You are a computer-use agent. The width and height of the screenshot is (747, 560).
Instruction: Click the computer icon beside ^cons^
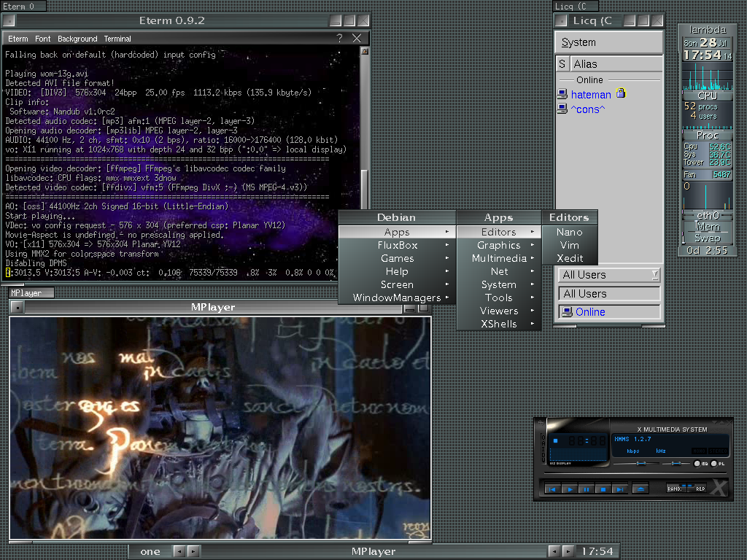(562, 109)
